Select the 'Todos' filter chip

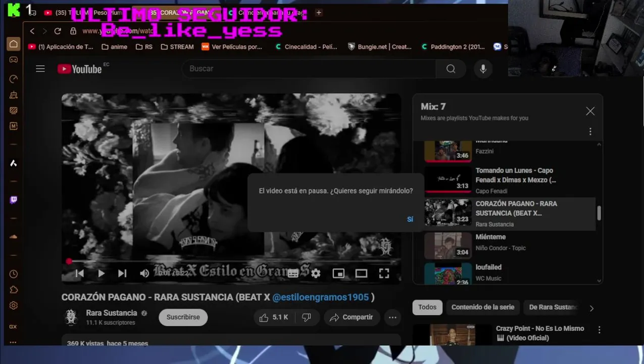427,307
